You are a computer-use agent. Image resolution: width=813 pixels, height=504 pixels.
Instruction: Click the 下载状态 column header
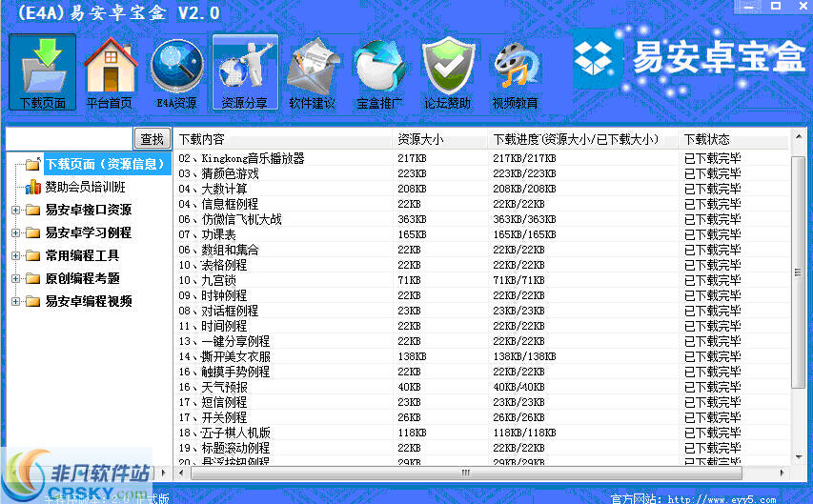point(734,139)
